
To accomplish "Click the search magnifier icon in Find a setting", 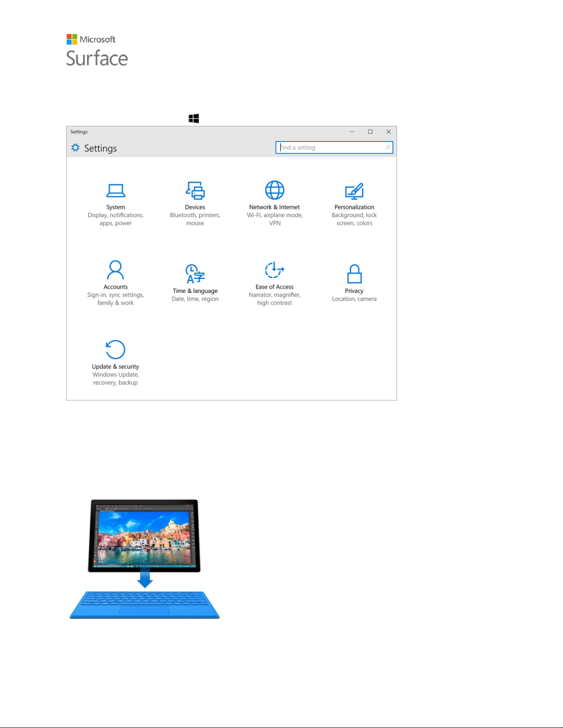I will click(x=388, y=147).
